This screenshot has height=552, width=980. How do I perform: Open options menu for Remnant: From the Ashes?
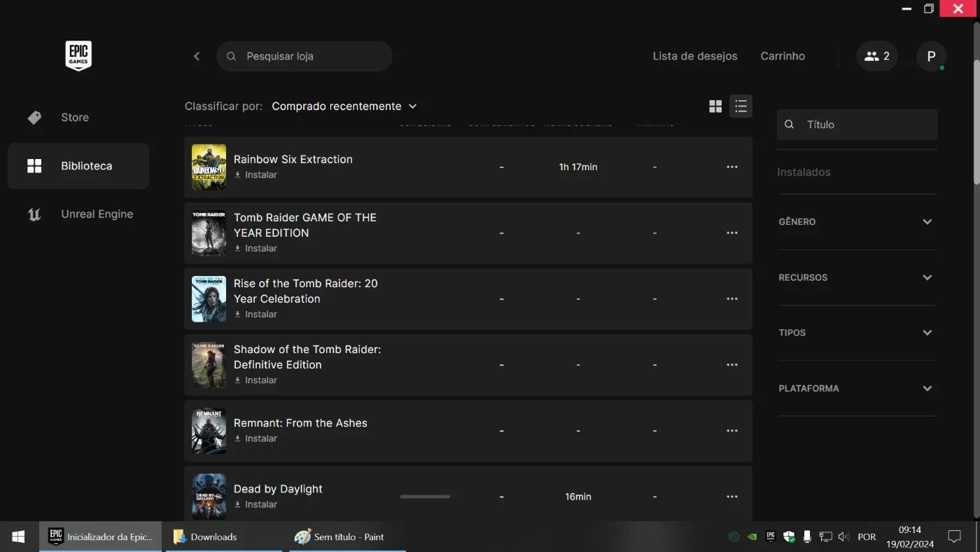732,431
